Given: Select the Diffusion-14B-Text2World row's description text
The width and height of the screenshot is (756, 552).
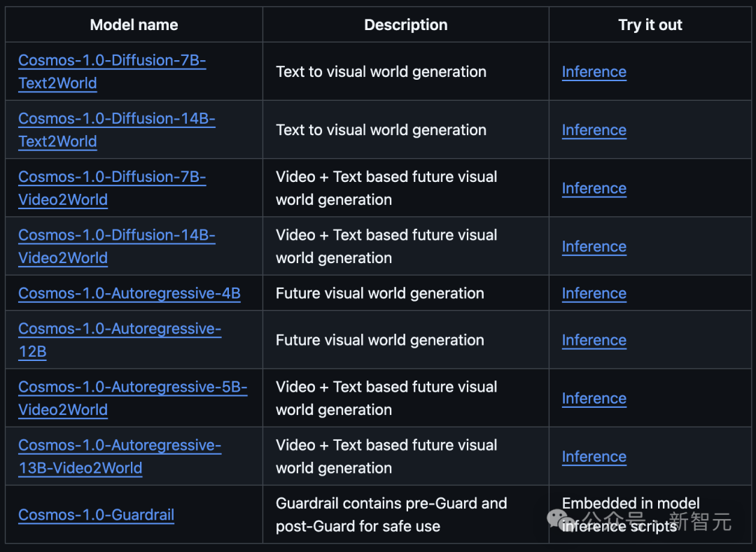Looking at the screenshot, I should (x=381, y=129).
